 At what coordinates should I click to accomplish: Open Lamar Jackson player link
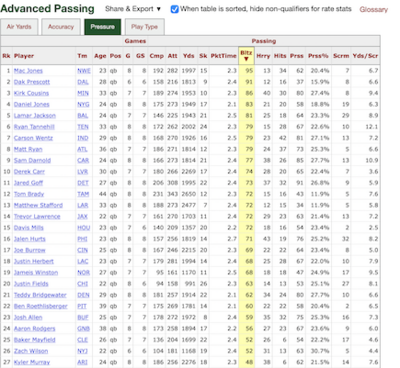[35, 116]
